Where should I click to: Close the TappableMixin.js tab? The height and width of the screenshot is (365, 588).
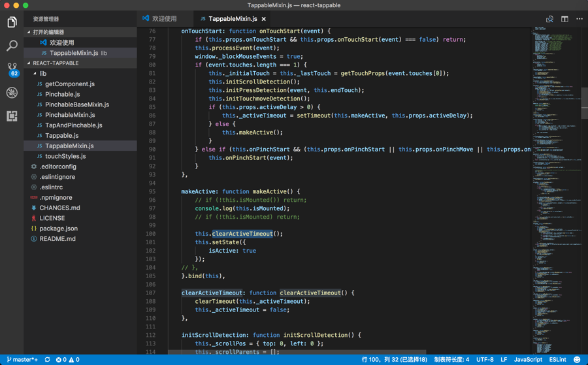point(264,19)
